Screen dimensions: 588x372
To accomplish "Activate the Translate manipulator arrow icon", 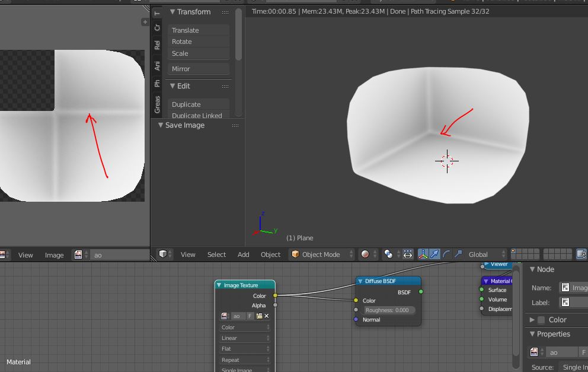I will tap(435, 254).
